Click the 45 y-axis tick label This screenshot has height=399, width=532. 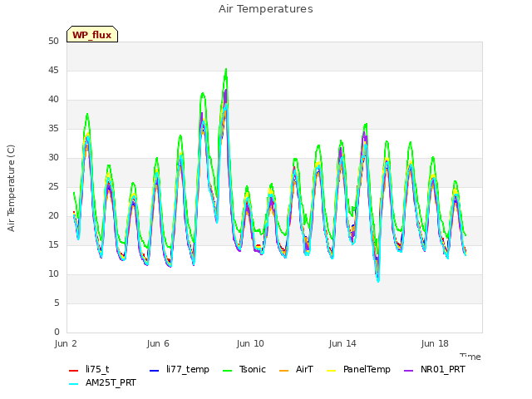[53, 70]
